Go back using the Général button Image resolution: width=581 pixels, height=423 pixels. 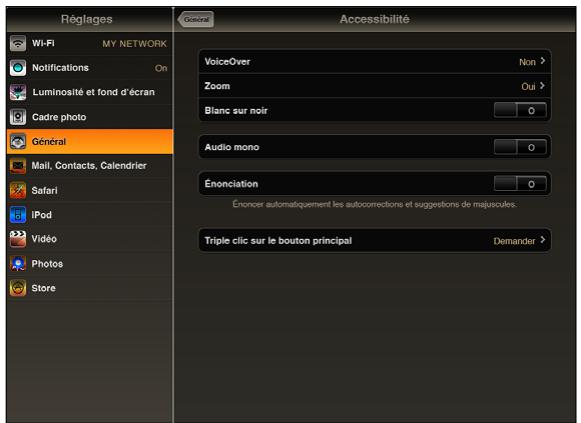click(196, 19)
